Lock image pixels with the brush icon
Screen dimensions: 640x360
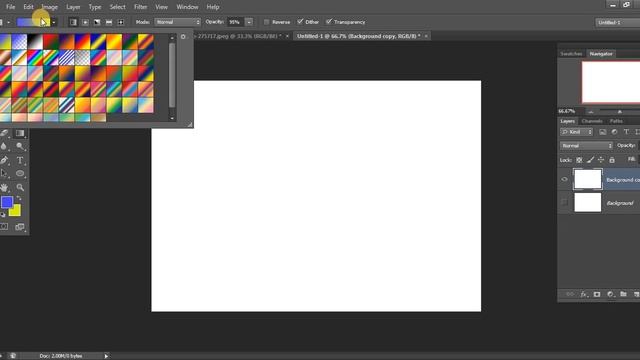(590, 160)
